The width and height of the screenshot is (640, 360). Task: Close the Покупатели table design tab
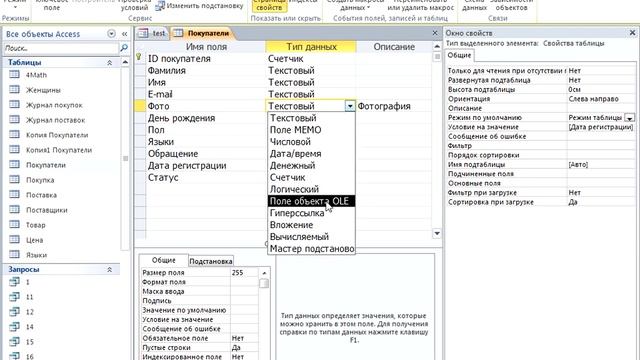(435, 33)
